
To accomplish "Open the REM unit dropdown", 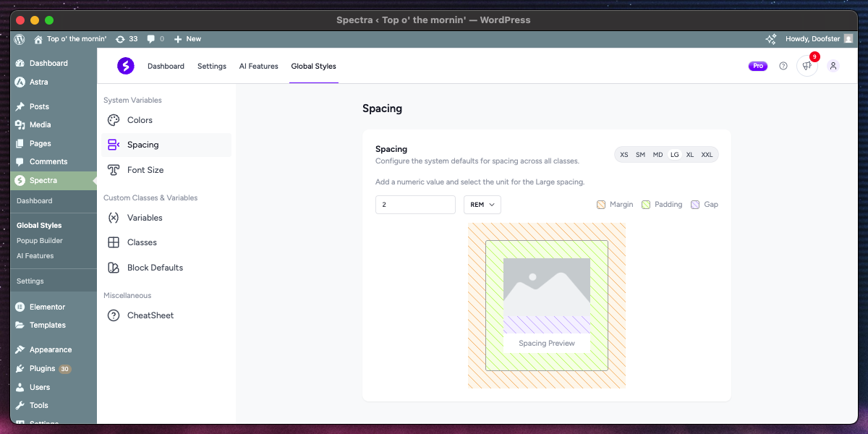I will pyautogui.click(x=482, y=205).
